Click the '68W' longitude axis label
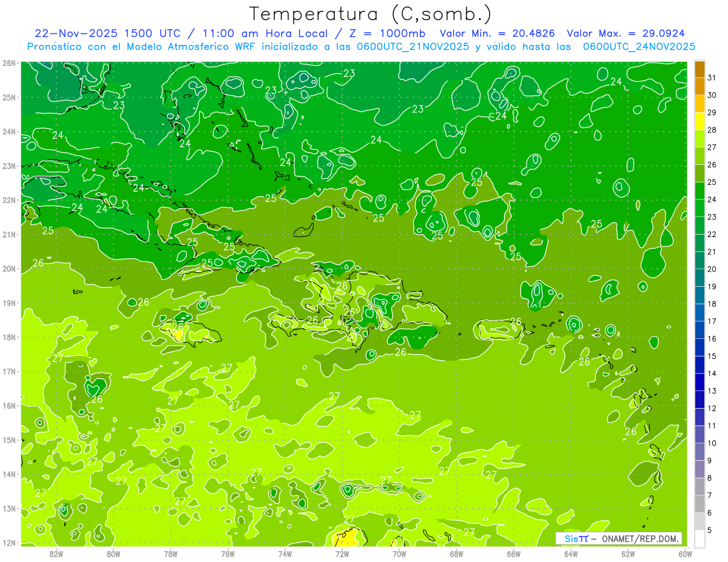Image resolution: width=728 pixels, height=562 pixels. [x=456, y=554]
